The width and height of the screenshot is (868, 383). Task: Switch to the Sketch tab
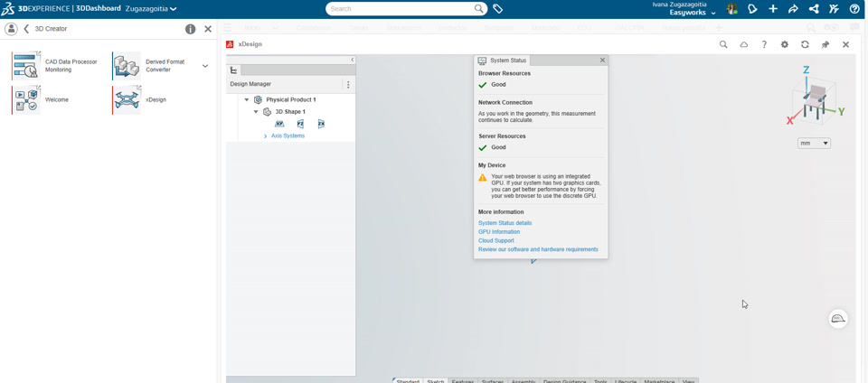435,380
